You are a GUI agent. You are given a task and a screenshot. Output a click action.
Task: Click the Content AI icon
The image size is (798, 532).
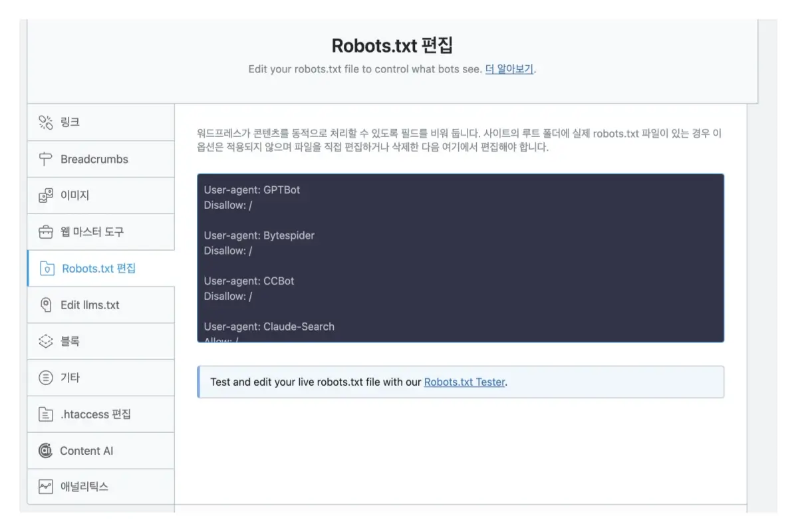coord(45,450)
